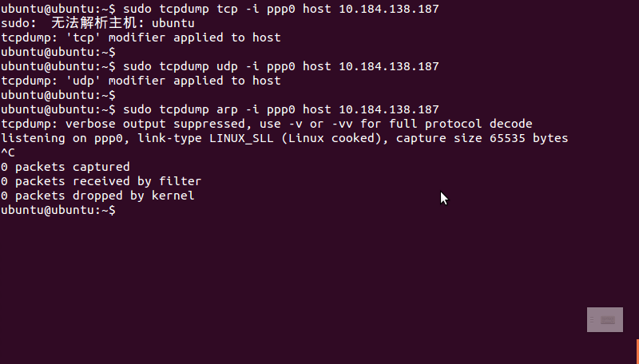This screenshot has width=639, height=364.
Task: Click the IP 10.184.138.187 in arp command
Action: click(389, 109)
